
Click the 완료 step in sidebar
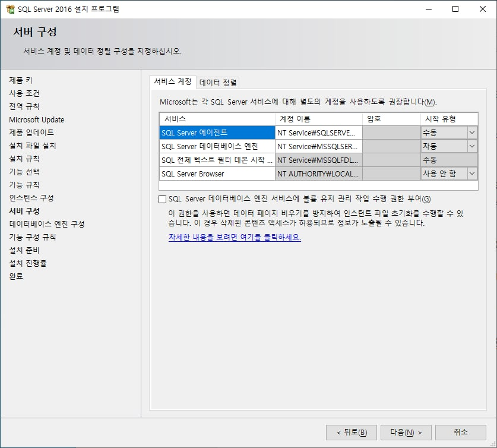(x=16, y=276)
